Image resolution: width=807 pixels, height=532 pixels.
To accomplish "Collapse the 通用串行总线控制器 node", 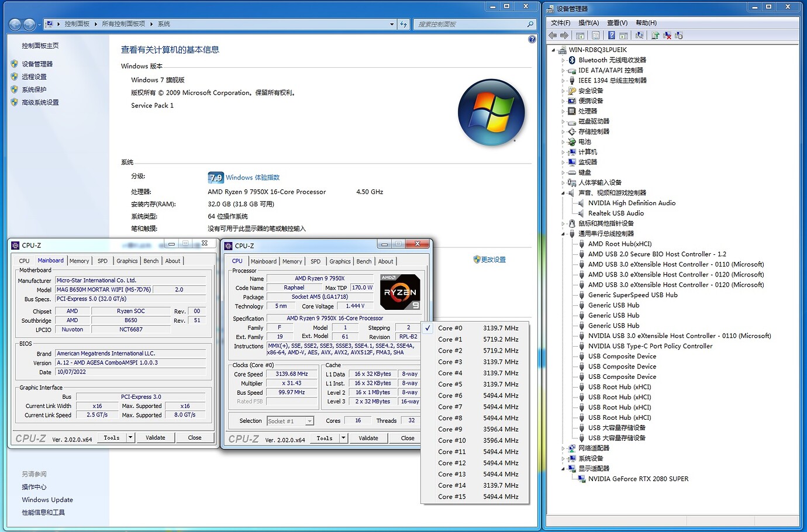I will click(x=562, y=233).
